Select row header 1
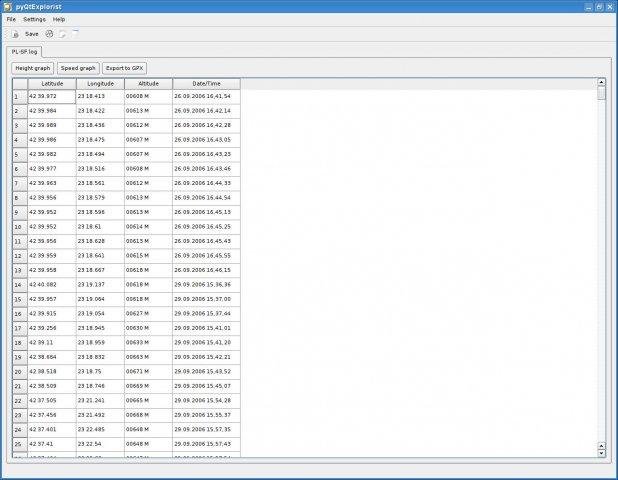The image size is (618, 480). (x=20, y=97)
